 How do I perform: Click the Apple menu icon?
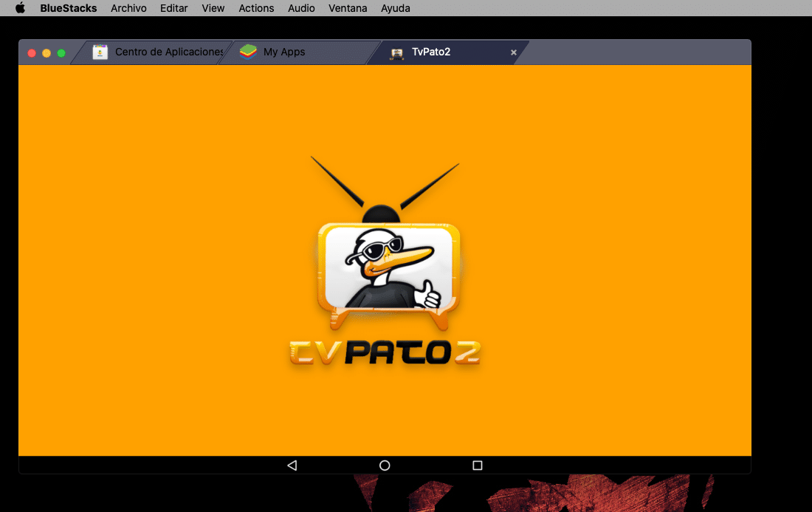click(18, 8)
